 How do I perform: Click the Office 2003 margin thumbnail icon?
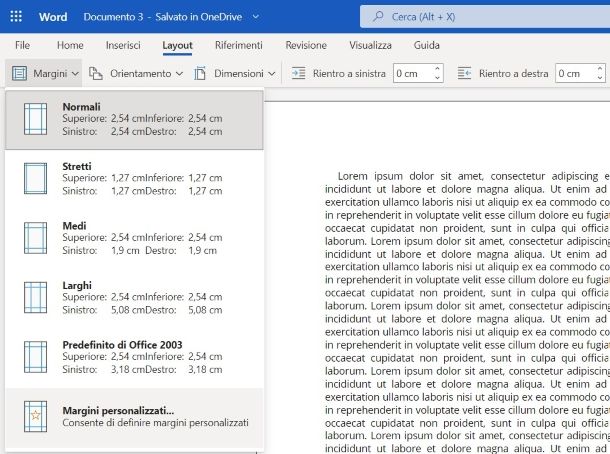[35, 357]
